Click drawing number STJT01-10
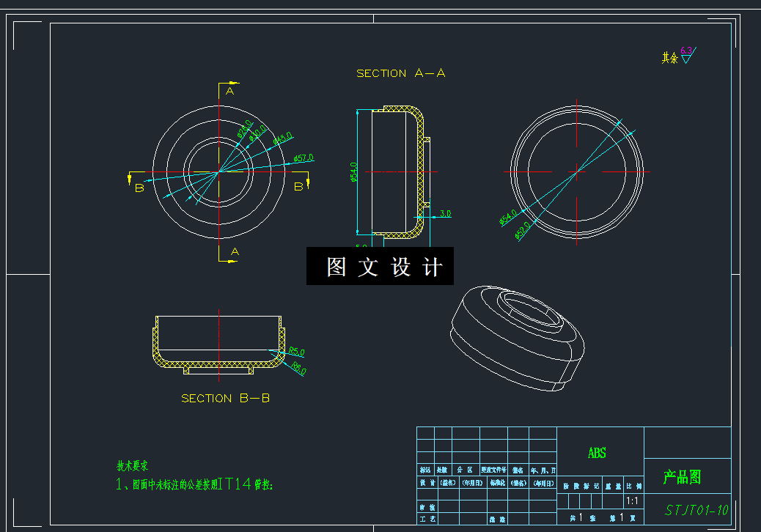 pyautogui.click(x=696, y=510)
